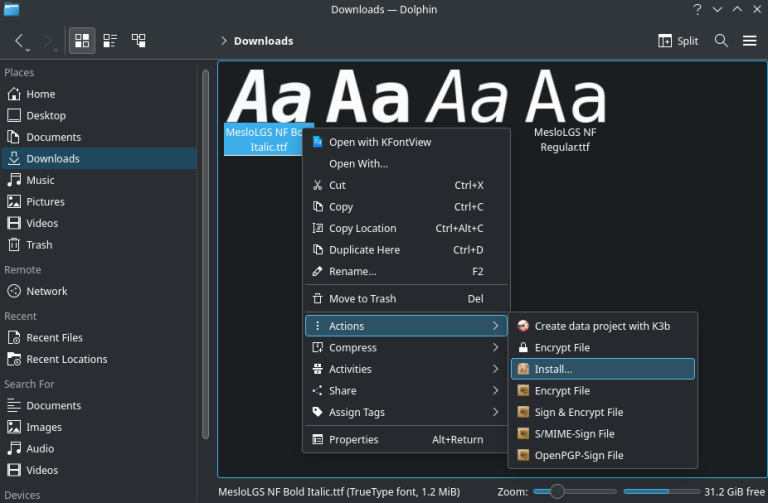Switch to Details view mode
The height and width of the screenshot is (503, 768).
[x=139, y=41]
